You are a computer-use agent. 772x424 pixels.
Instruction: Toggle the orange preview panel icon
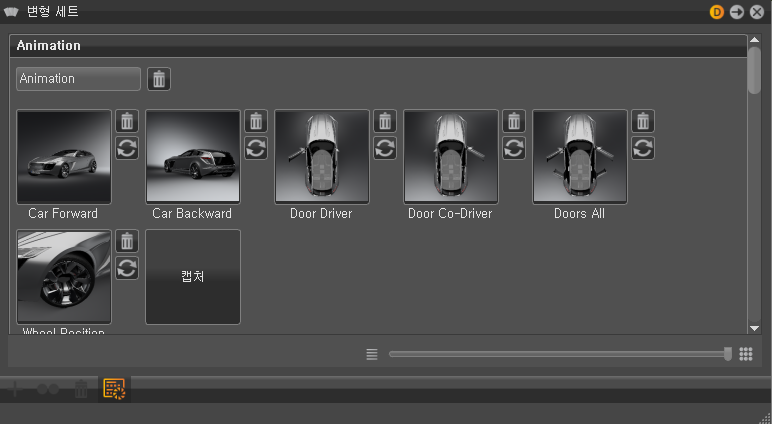tap(114, 389)
